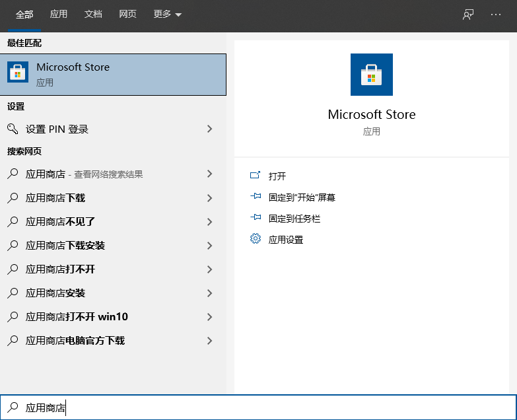Screen dimensions: 517x420
Task: Expand the 设置 PIN 登录 arrow
Action: (x=209, y=129)
